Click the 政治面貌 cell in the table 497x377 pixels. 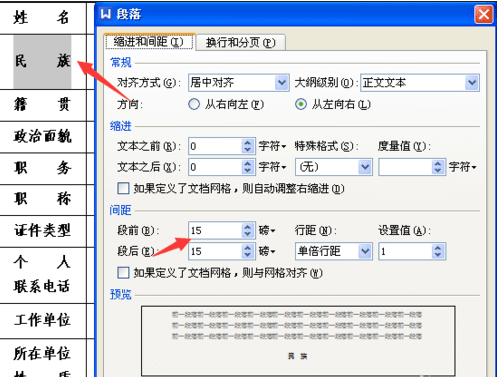pos(43,137)
